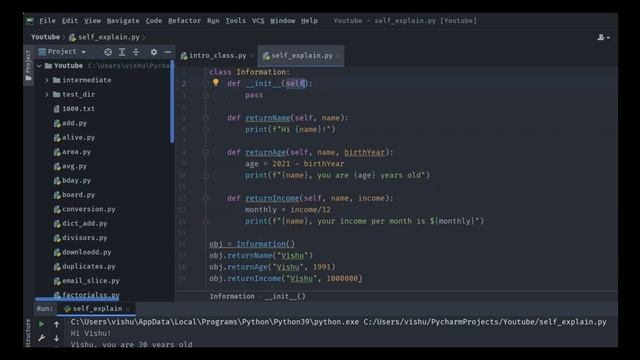The image size is (640, 360).
Task: Click the yellow lightbulb intention icon
Action: tap(216, 83)
